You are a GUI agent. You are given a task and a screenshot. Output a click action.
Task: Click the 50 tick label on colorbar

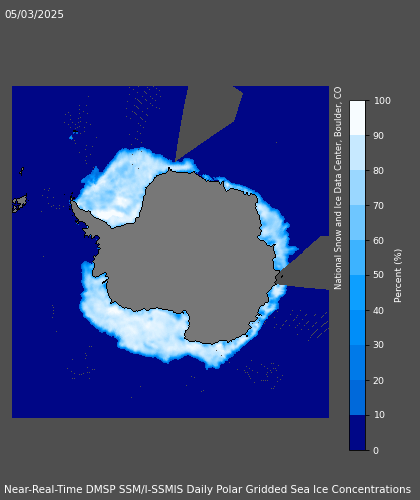[379, 275]
